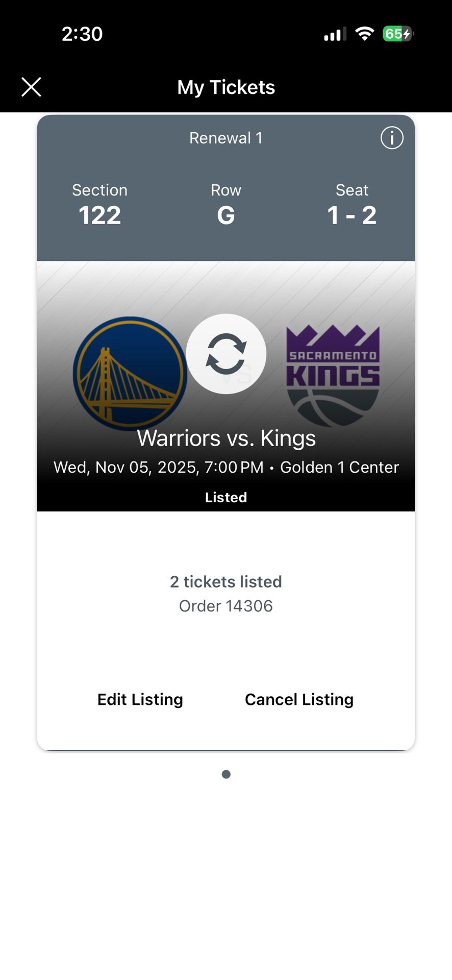Cancel Listing for the Warriors game
This screenshot has width=452, height=980.
click(299, 699)
